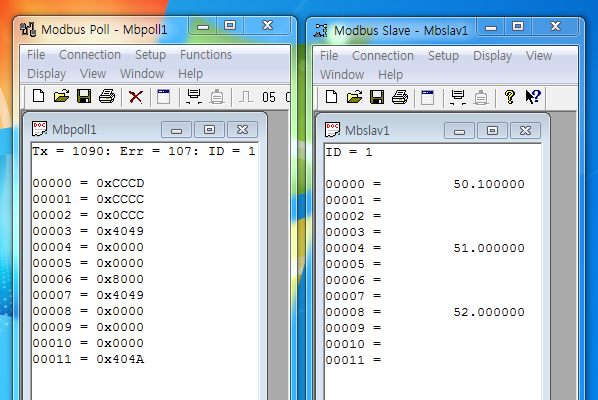The width and height of the screenshot is (598, 400).
Task: Open Display menu in Modbus Poll
Action: [x=47, y=74]
